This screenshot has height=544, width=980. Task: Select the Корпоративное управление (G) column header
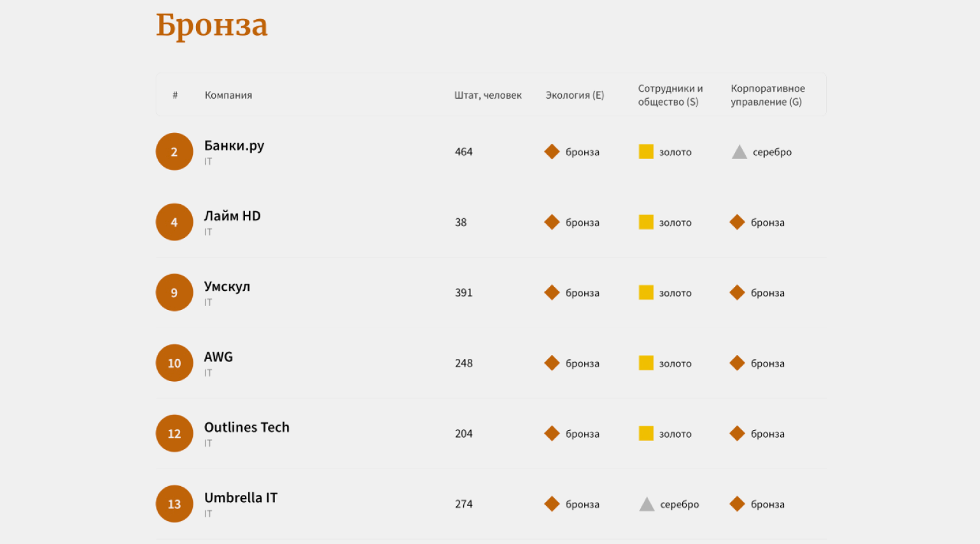tap(768, 95)
